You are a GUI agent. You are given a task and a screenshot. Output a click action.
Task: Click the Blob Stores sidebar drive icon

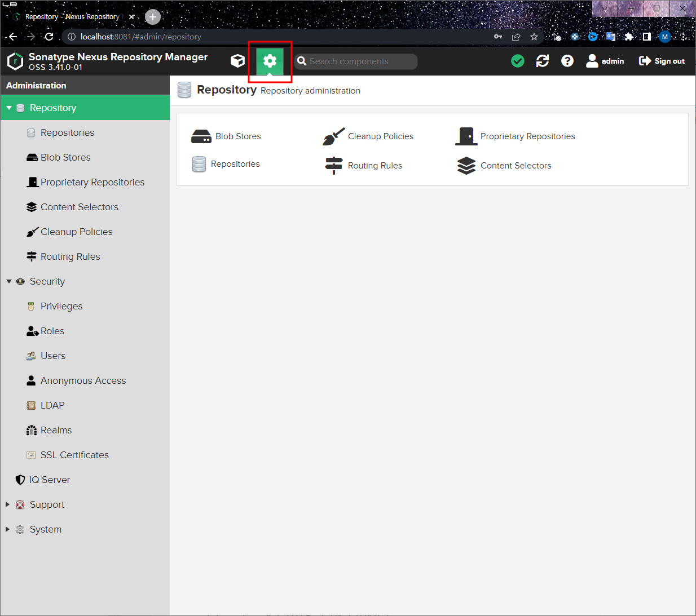pyautogui.click(x=32, y=157)
